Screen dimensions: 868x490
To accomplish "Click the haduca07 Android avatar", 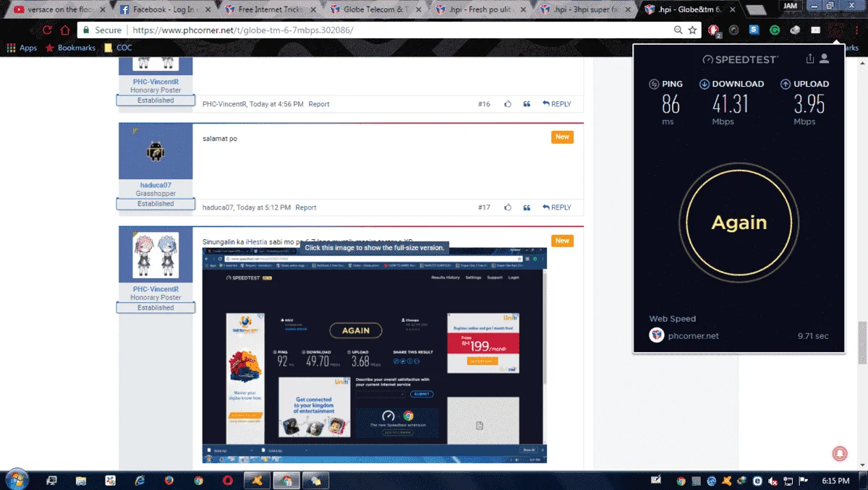I will 156,152.
